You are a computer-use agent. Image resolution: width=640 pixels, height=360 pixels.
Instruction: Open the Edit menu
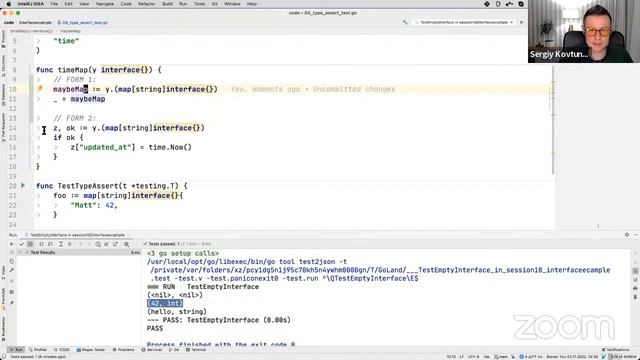[68, 4]
